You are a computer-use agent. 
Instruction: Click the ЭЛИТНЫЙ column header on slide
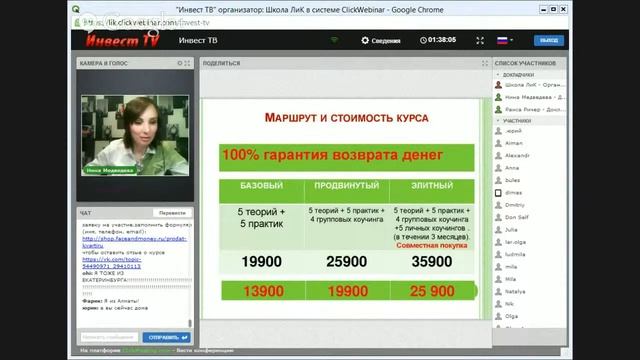[432, 191]
